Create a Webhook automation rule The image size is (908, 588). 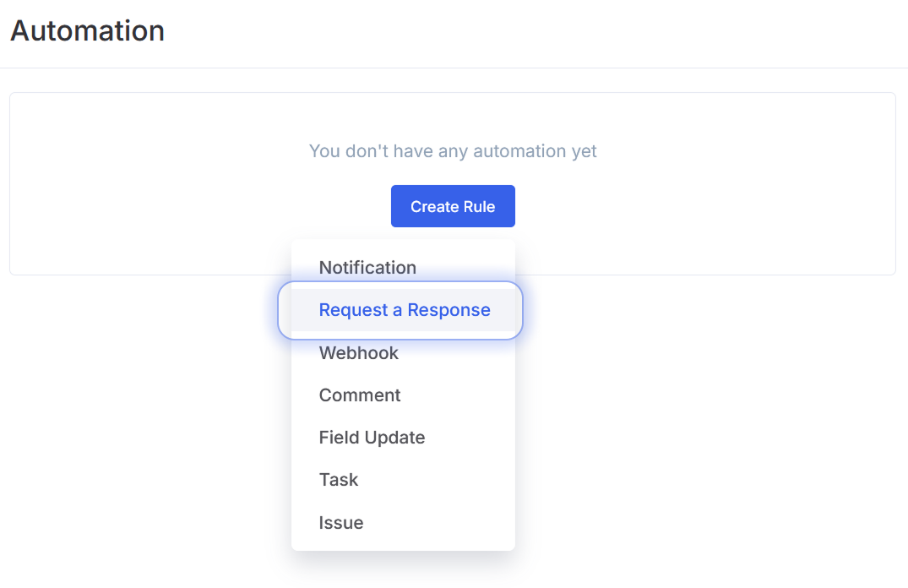(x=358, y=353)
